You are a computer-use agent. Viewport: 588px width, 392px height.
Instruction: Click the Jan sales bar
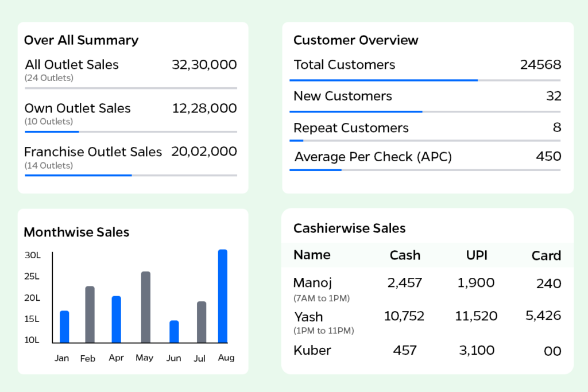(x=64, y=326)
